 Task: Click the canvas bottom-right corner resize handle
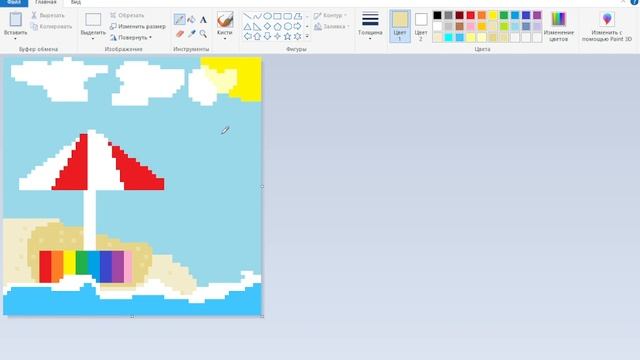(262, 316)
